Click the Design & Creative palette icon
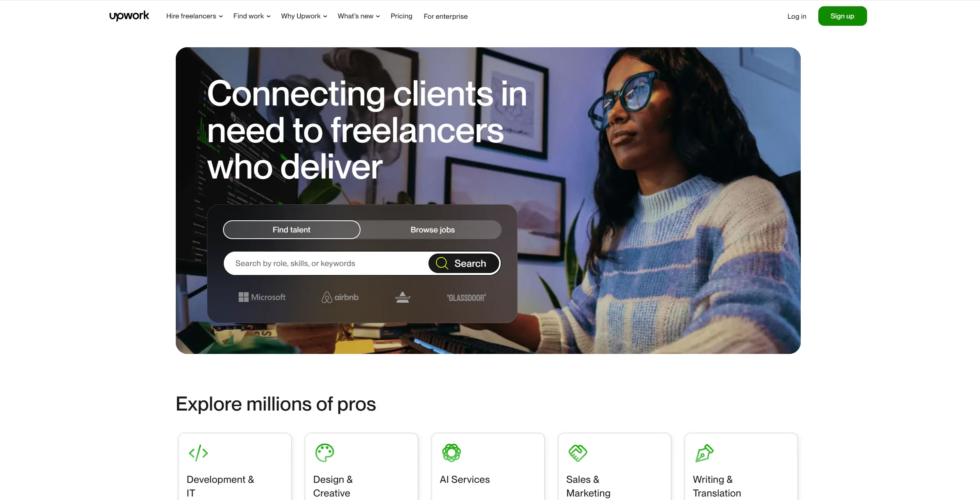The height and width of the screenshot is (500, 980). (x=325, y=453)
